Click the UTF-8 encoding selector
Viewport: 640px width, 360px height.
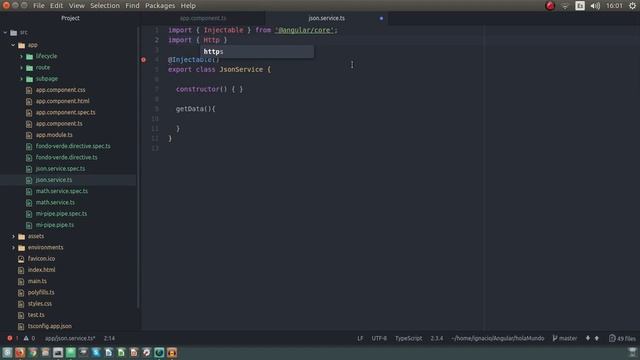[379, 338]
